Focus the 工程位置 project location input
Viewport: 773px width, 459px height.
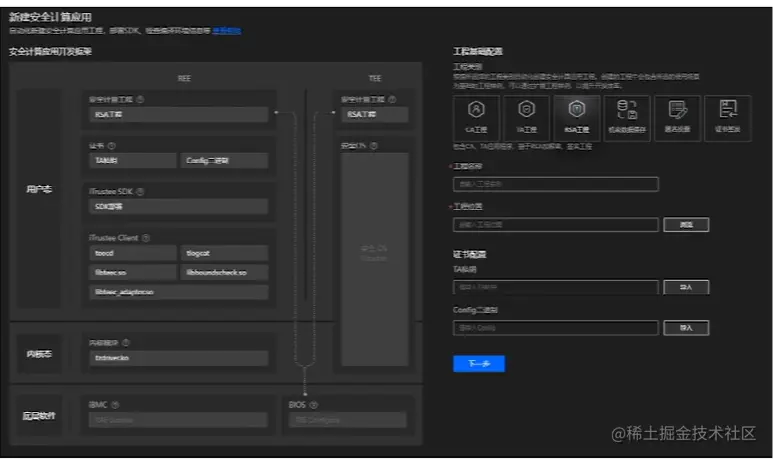click(x=556, y=225)
